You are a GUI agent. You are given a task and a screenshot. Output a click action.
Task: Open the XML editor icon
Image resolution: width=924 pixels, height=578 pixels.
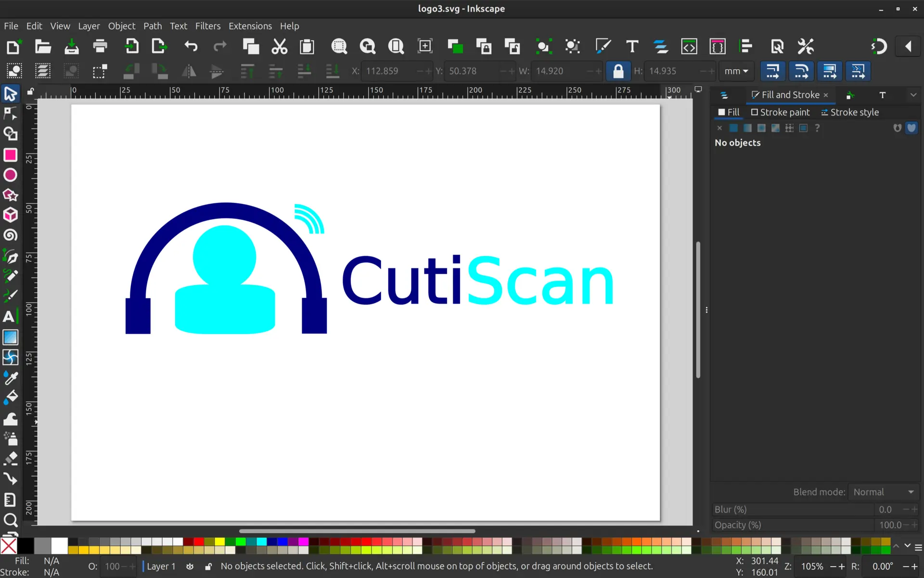pos(689,47)
